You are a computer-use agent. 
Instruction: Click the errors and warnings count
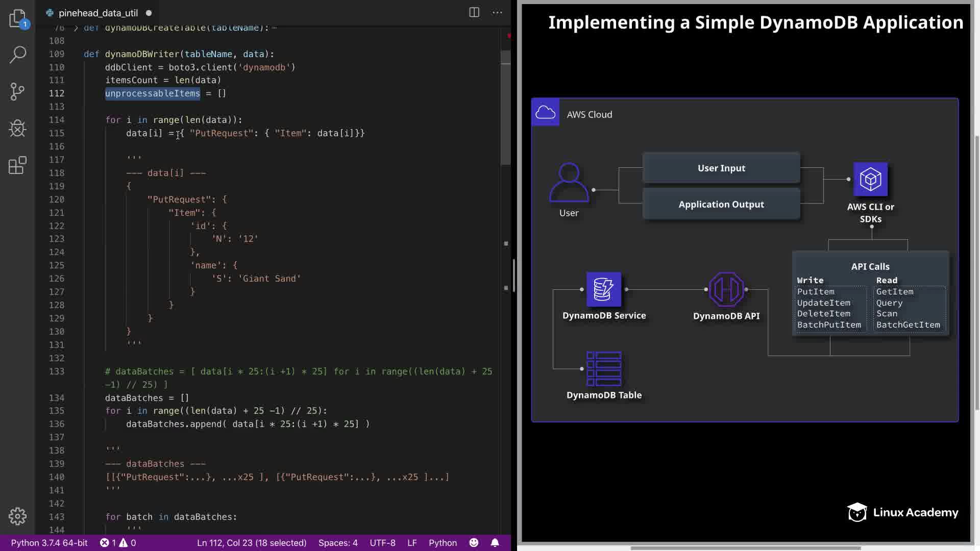point(118,543)
